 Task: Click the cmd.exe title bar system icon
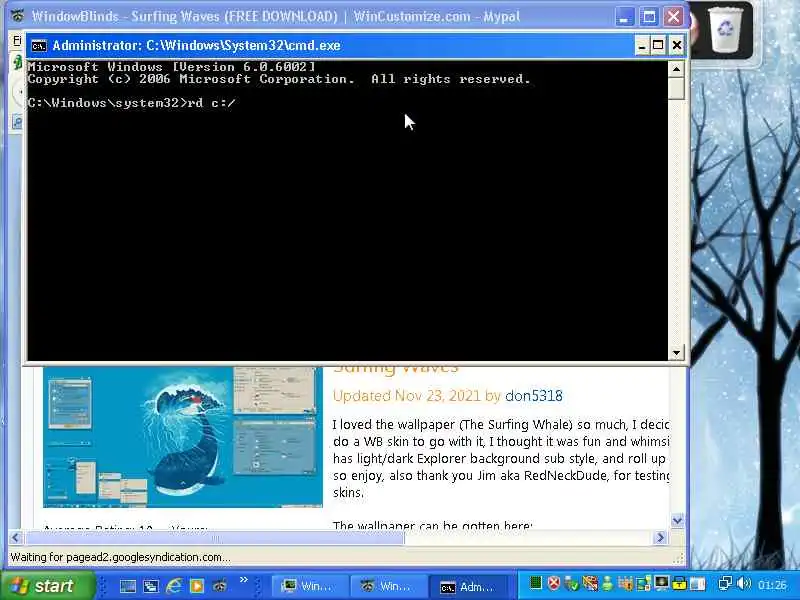39,46
